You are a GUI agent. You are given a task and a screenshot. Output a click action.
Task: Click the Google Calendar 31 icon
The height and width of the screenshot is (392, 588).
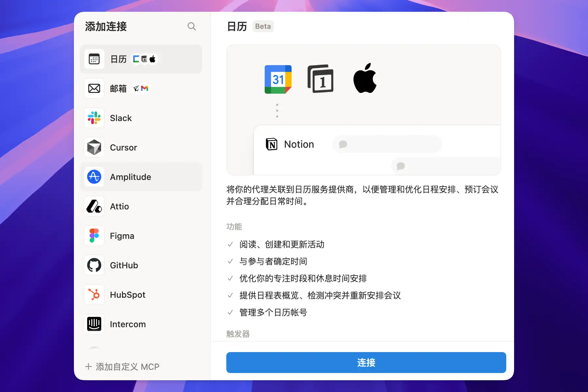pyautogui.click(x=278, y=79)
